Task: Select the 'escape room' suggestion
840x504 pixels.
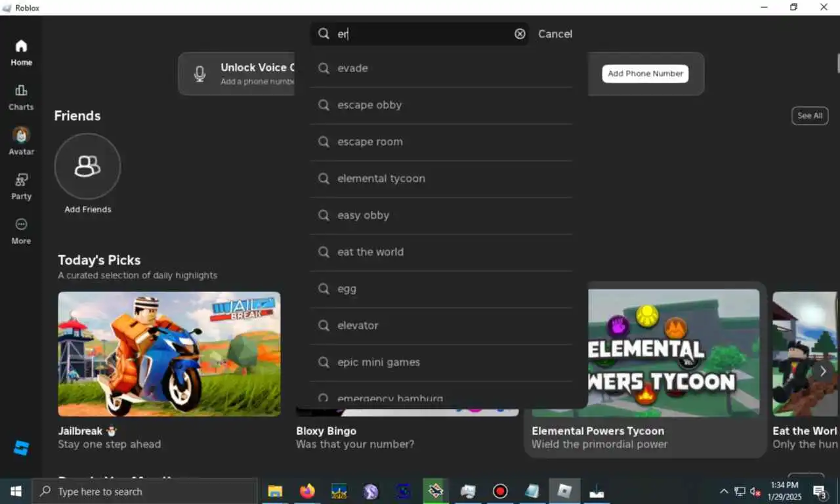Action: pyautogui.click(x=441, y=142)
